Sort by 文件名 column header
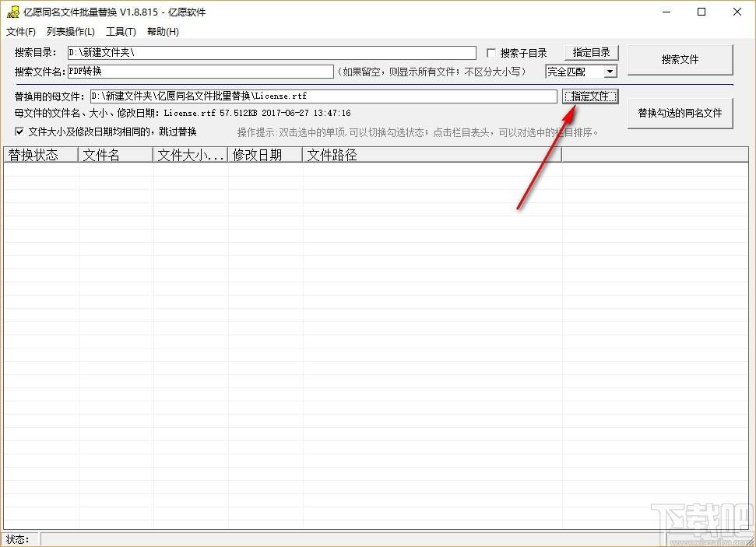 [x=115, y=155]
